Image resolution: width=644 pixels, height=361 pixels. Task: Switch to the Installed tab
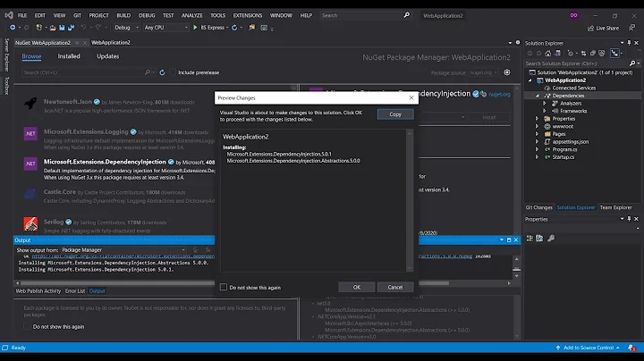pos(69,56)
